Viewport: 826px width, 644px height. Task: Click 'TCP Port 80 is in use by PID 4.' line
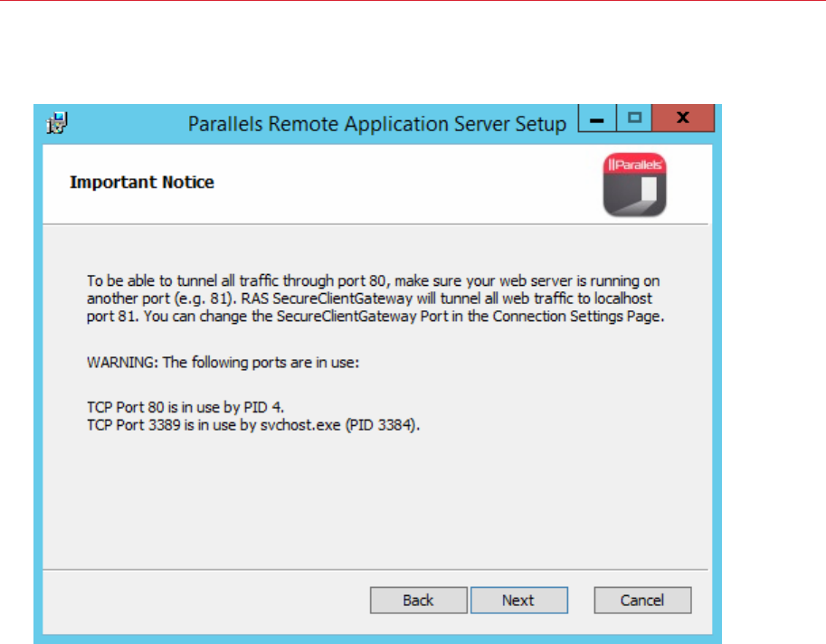click(185, 407)
